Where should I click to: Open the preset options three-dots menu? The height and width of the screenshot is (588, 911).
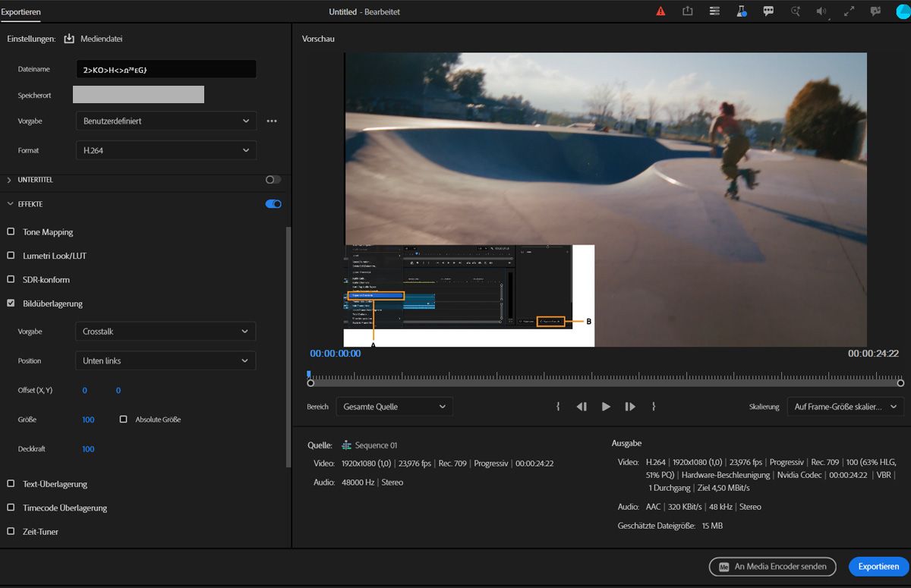(x=272, y=121)
